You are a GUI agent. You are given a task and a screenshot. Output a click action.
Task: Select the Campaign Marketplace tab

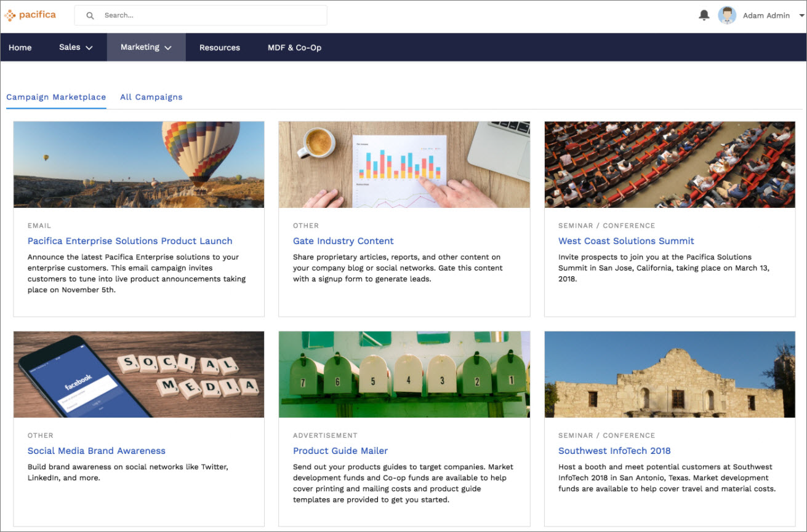coord(56,97)
